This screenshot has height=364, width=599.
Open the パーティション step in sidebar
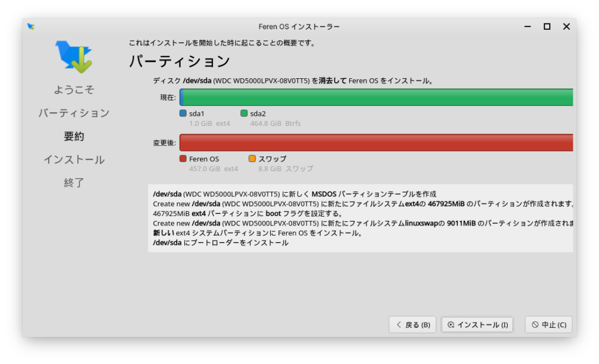[x=74, y=113]
